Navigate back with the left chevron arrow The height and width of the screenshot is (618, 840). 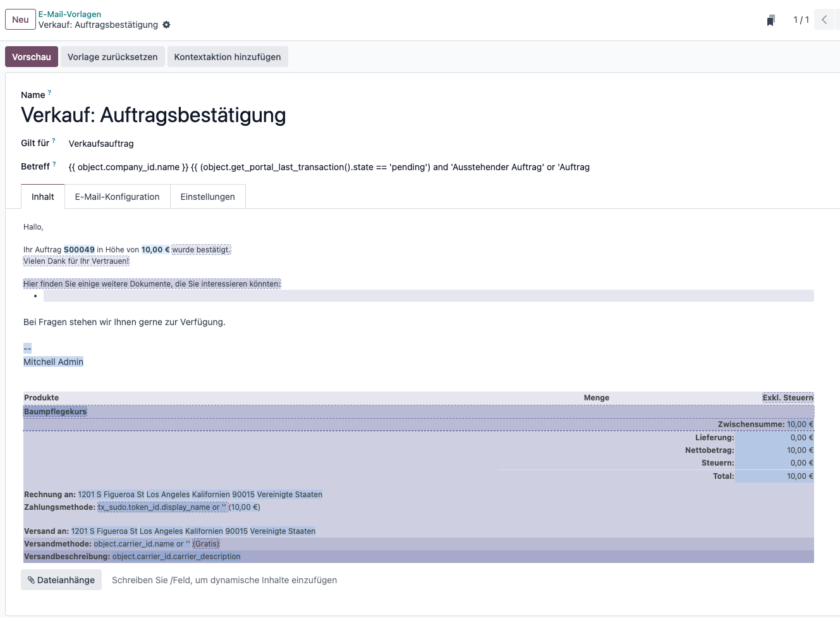(x=825, y=20)
